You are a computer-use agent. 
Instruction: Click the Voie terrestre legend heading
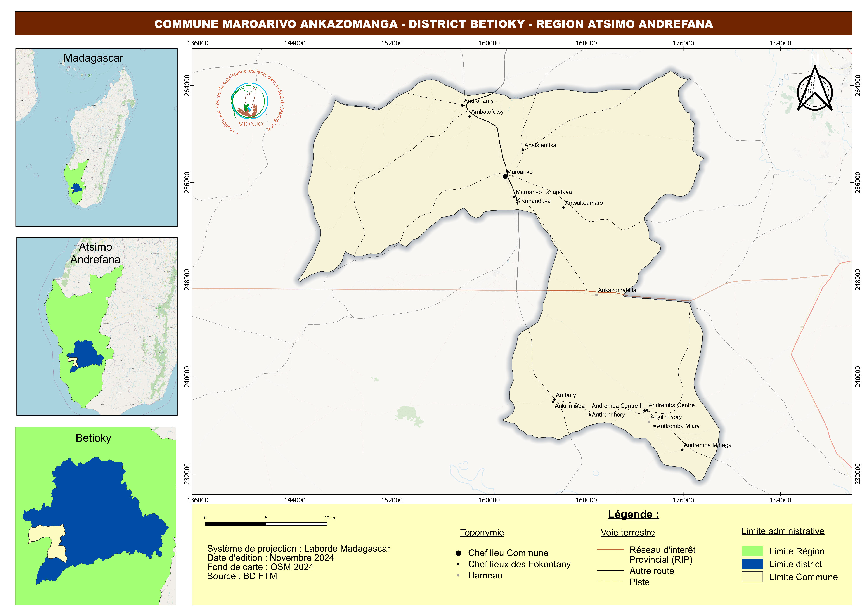click(627, 533)
